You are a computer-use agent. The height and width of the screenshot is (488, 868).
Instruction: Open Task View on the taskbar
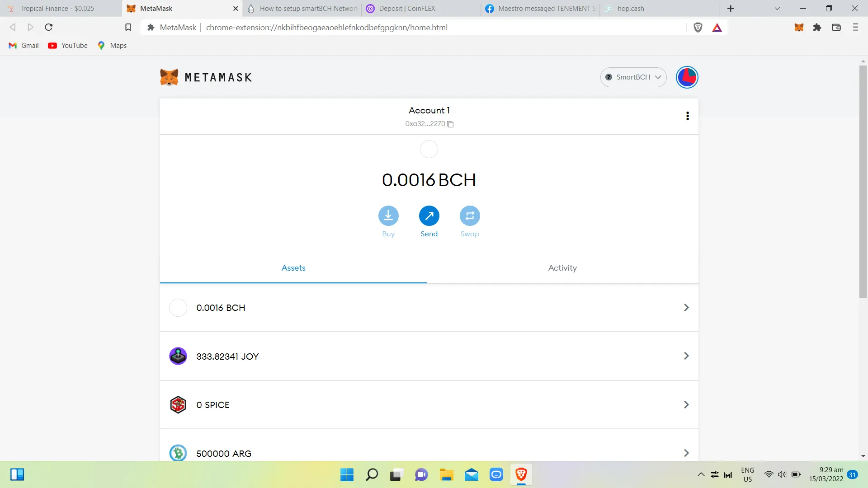point(396,475)
